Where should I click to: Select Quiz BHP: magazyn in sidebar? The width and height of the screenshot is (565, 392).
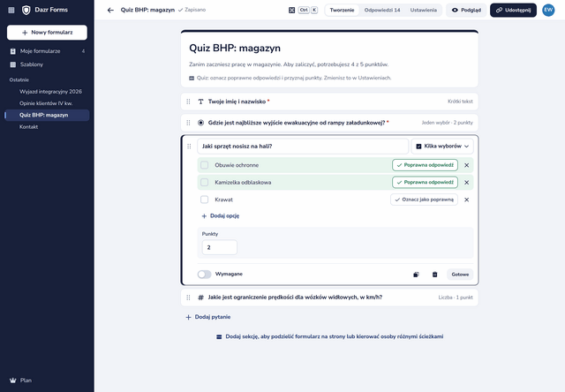coord(47,115)
